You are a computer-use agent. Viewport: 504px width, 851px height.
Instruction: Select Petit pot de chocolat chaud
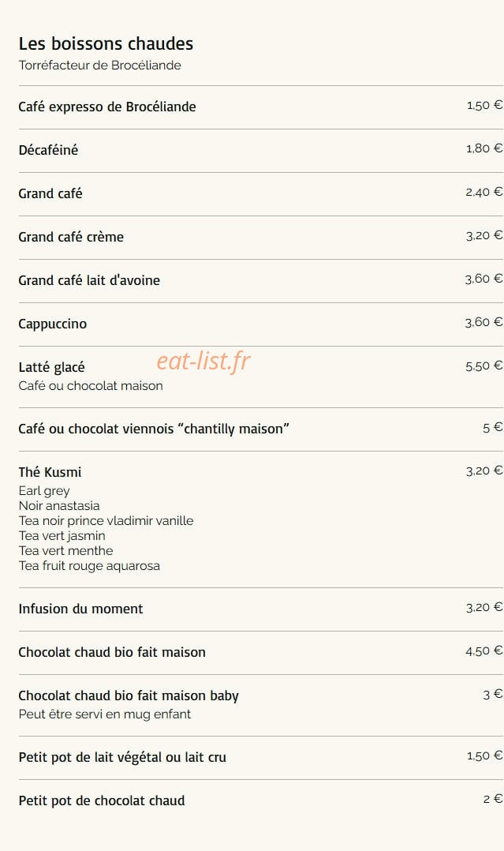[x=102, y=801]
